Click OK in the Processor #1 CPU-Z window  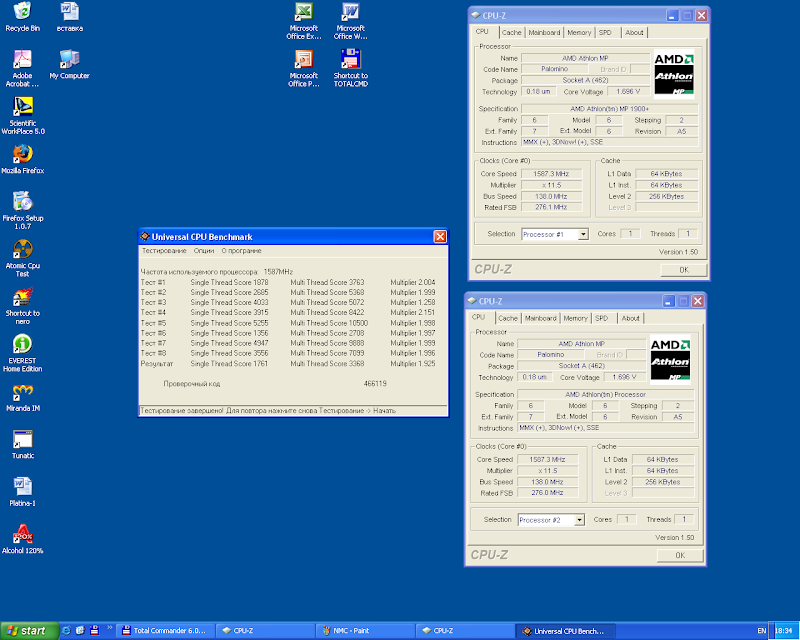pyautogui.click(x=684, y=269)
